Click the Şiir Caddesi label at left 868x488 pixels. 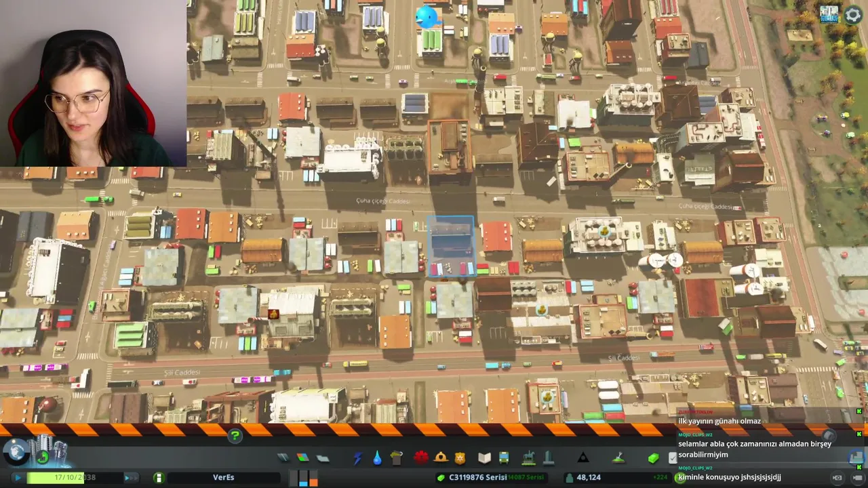click(182, 373)
